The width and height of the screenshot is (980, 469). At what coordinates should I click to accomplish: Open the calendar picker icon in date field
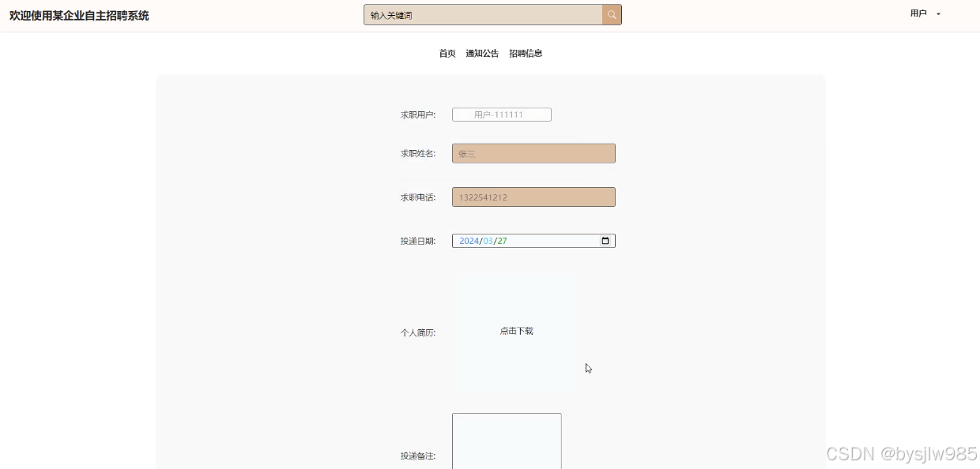pos(605,241)
